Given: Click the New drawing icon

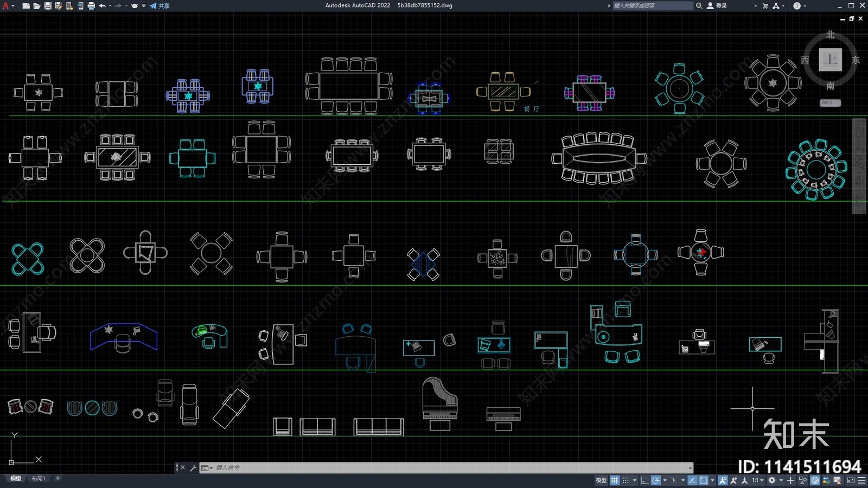Looking at the screenshot, I should click(25, 6).
